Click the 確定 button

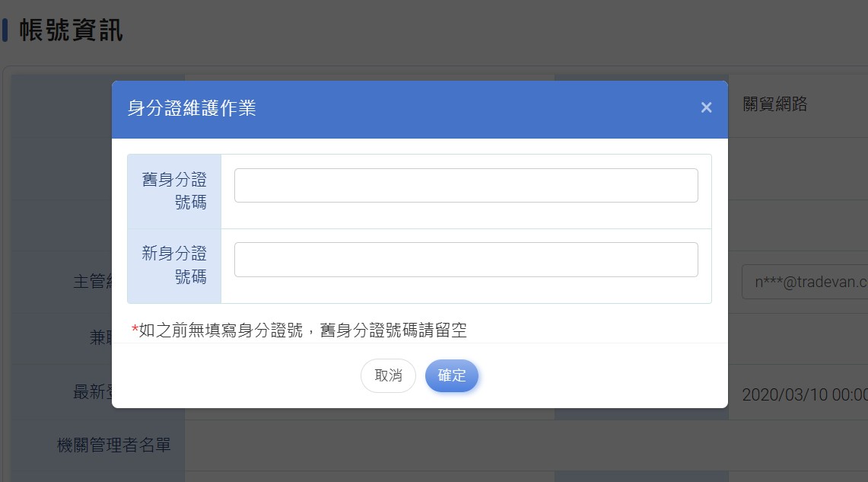point(452,375)
